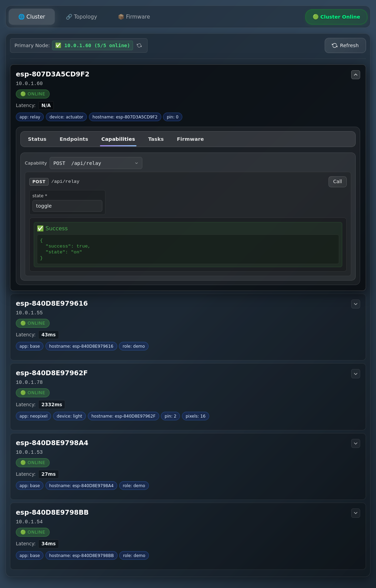Click the primary node refresh icon
Image resolution: width=376 pixels, height=588 pixels.
coord(139,45)
